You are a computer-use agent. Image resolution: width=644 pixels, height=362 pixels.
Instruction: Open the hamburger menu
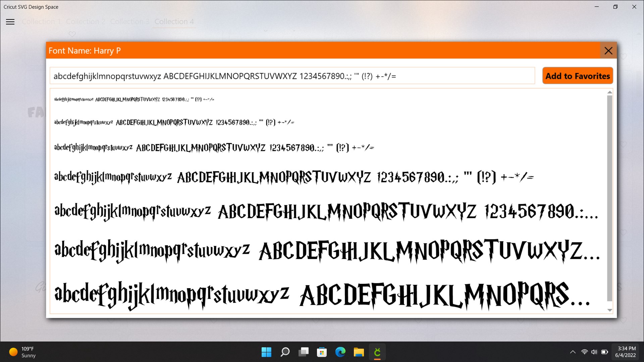tap(10, 21)
